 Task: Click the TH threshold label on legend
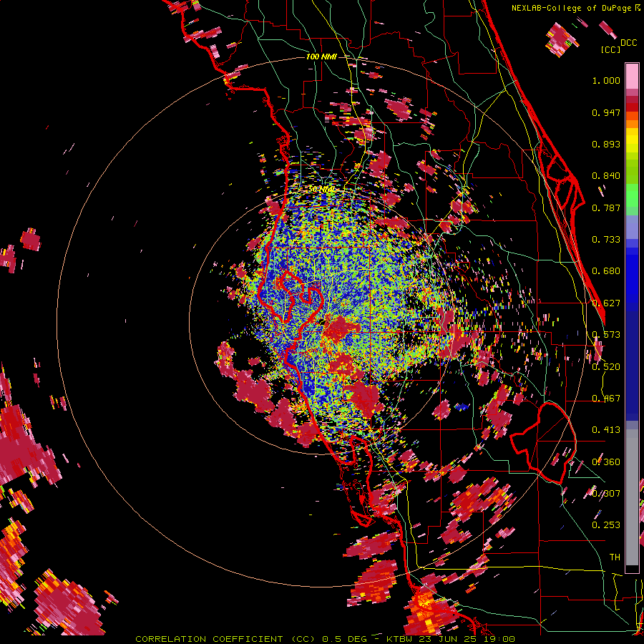(615, 557)
